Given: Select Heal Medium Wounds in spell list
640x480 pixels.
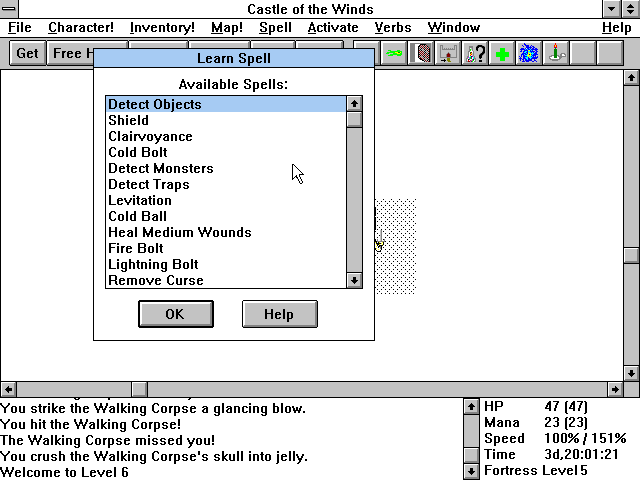Looking at the screenshot, I should [180, 232].
